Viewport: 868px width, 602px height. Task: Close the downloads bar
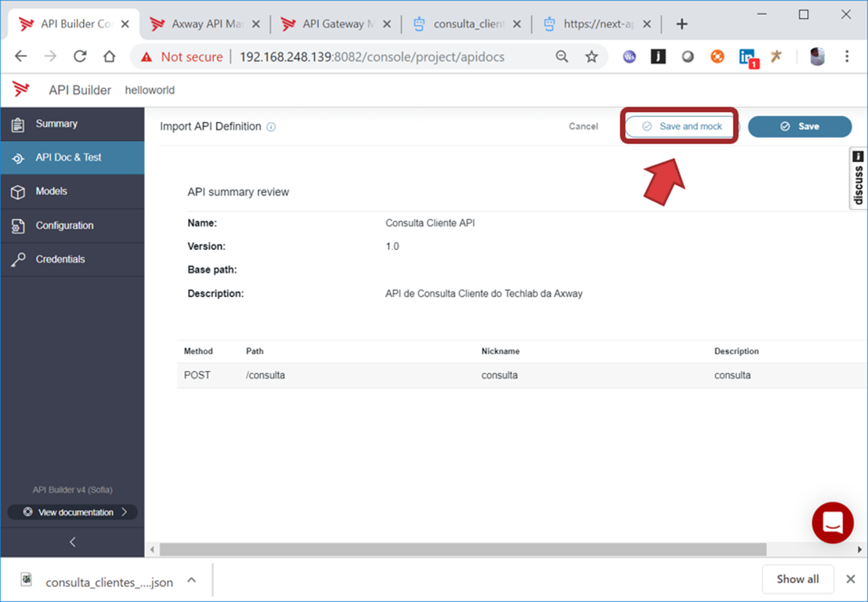coord(851,579)
